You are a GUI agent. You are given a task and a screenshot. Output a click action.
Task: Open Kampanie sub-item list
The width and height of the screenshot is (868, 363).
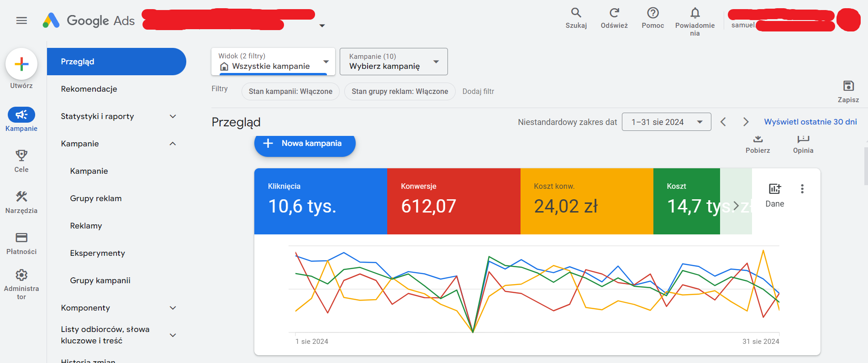click(x=89, y=171)
